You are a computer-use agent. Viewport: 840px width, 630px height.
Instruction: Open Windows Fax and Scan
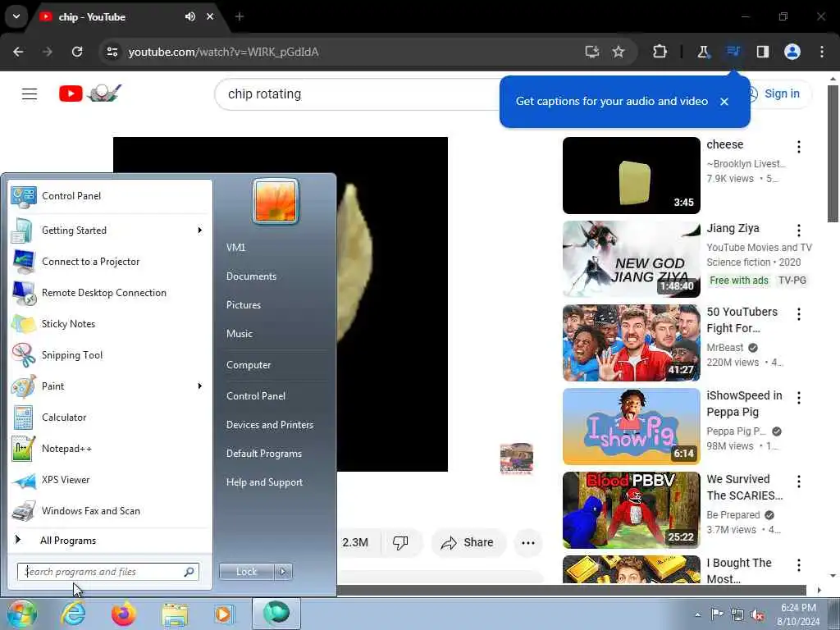pos(110,511)
